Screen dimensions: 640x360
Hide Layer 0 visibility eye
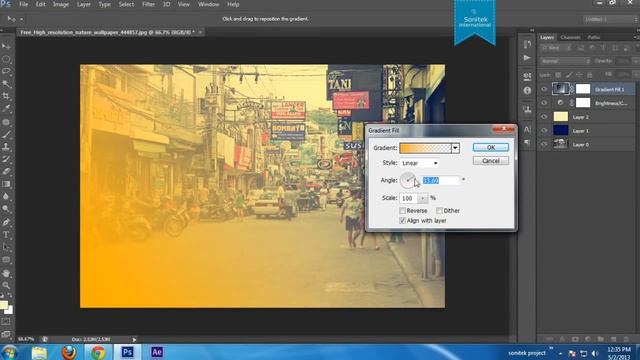click(x=544, y=144)
